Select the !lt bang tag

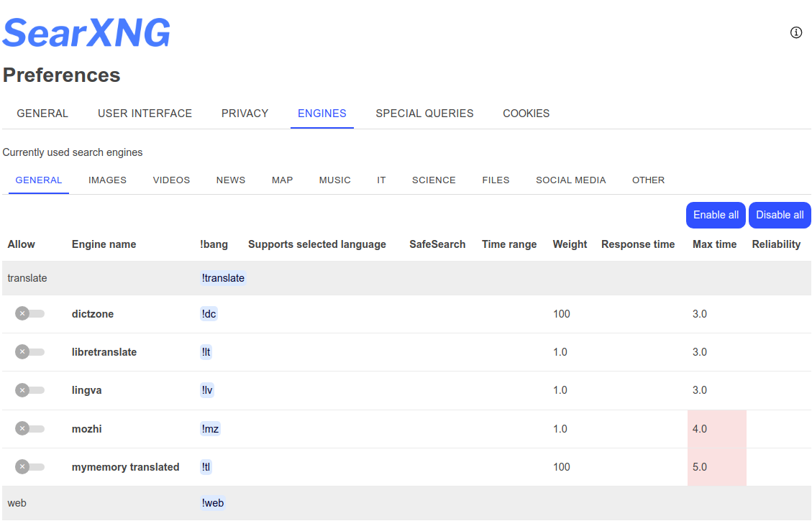[x=206, y=351]
